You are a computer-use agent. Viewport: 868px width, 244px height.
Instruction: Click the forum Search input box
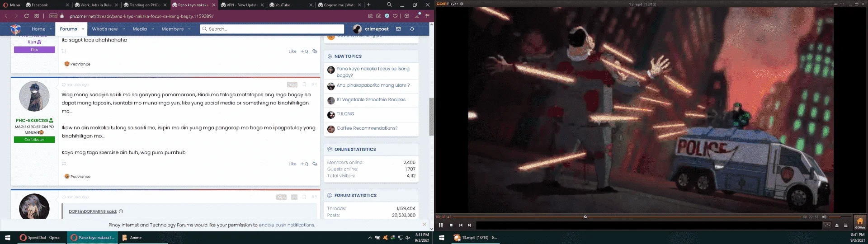tap(272, 29)
